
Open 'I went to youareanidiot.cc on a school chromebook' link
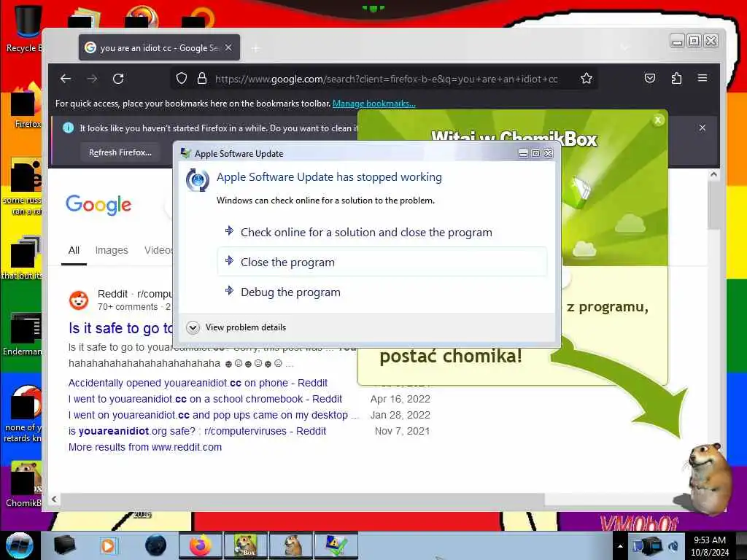[x=205, y=399]
